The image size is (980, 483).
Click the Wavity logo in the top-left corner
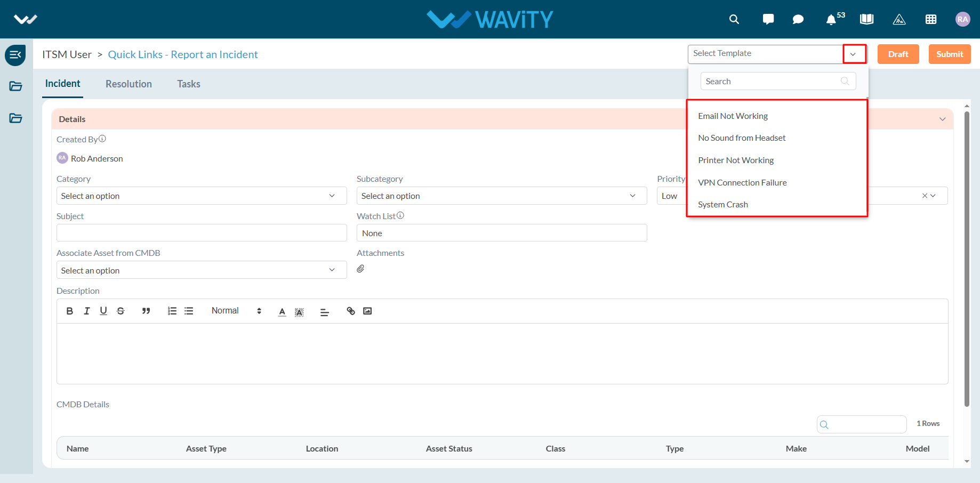click(26, 19)
